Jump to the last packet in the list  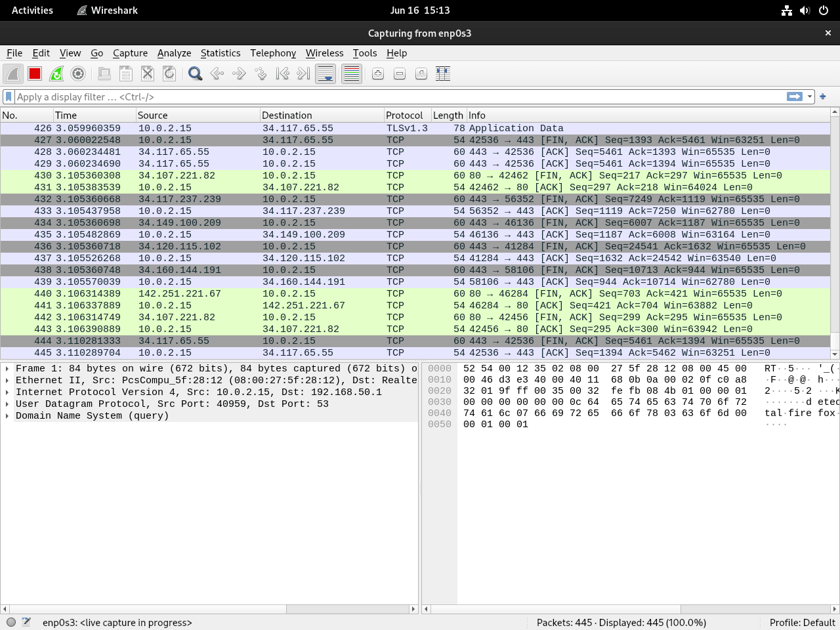coord(303,73)
